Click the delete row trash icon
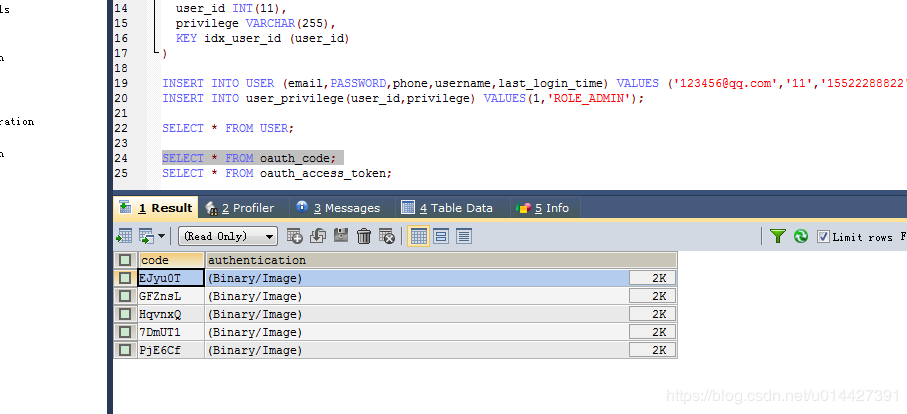This screenshot has height=414, width=907. [364, 236]
